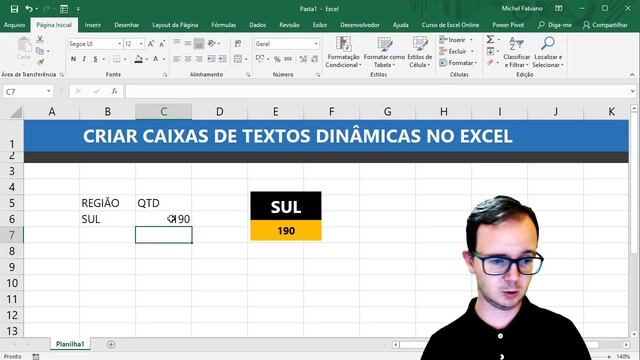Click the Compartilhar button
This screenshot has width=640, height=360.
point(605,25)
